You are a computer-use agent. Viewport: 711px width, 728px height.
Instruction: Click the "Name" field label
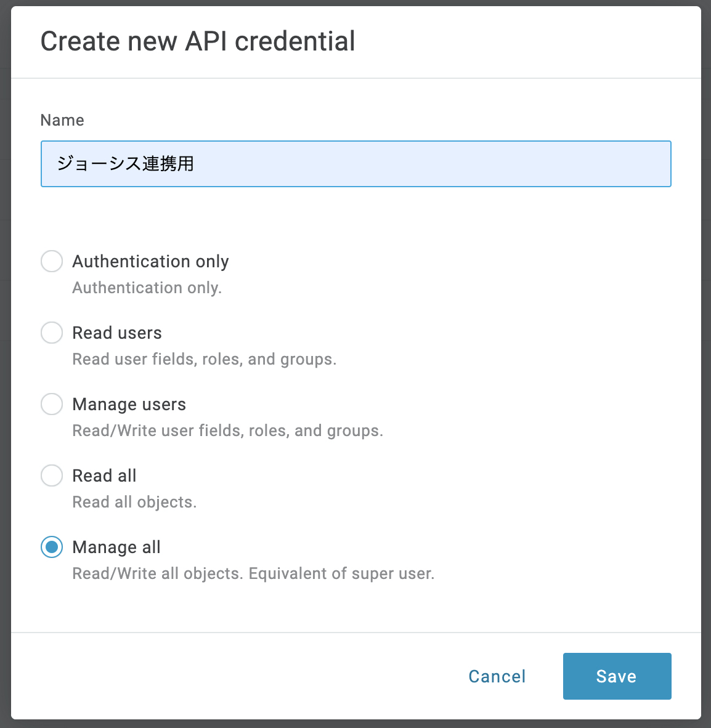pyautogui.click(x=62, y=120)
